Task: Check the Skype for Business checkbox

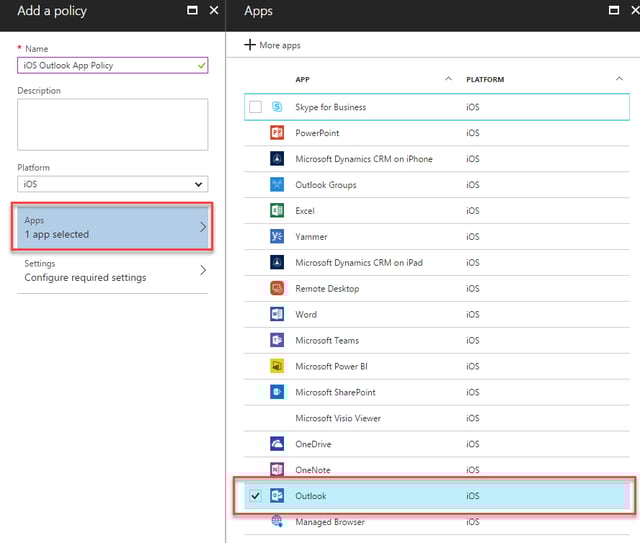Action: pos(256,107)
